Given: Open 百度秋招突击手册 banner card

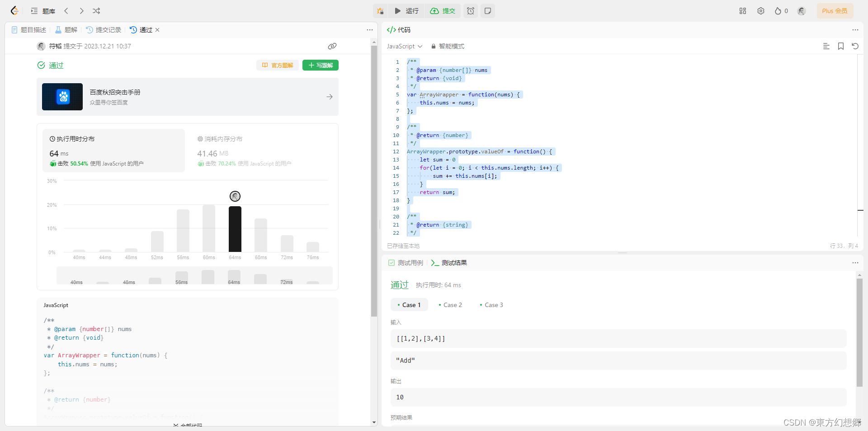Looking at the screenshot, I should 188,97.
